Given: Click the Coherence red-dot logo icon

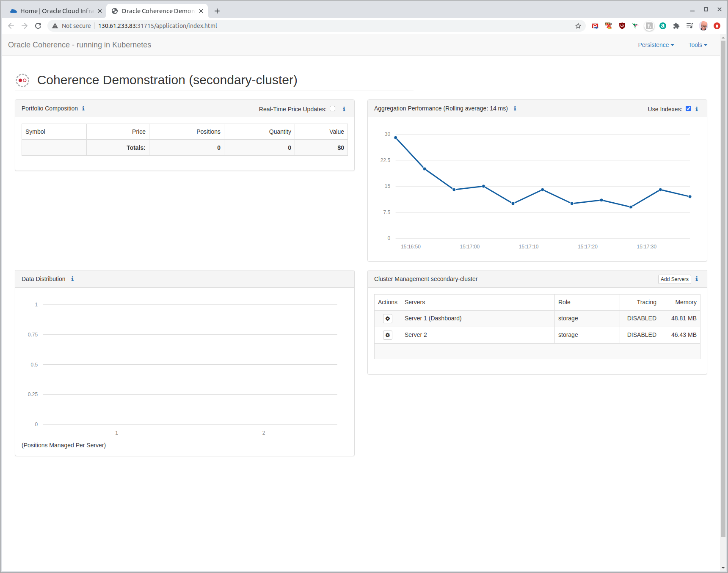Looking at the screenshot, I should [22, 80].
